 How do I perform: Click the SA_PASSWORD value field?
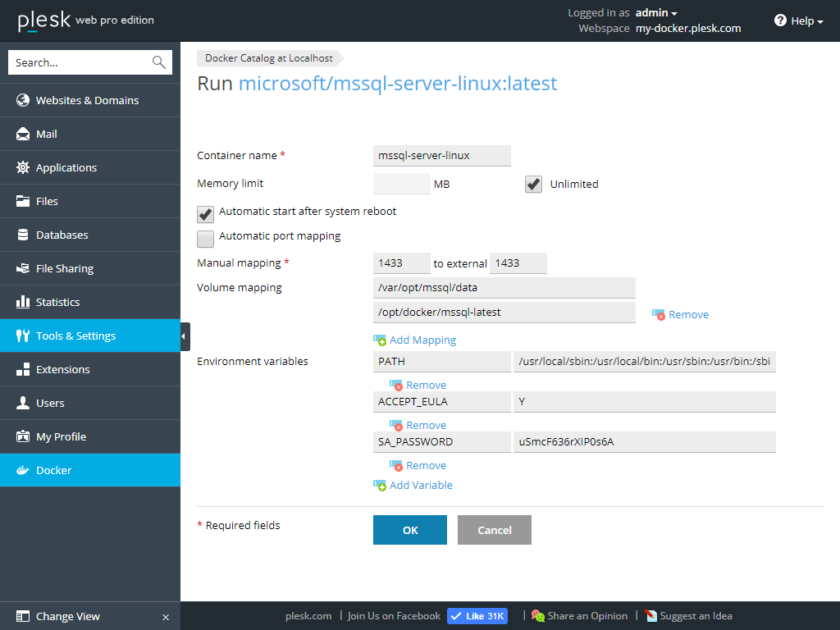coord(645,442)
